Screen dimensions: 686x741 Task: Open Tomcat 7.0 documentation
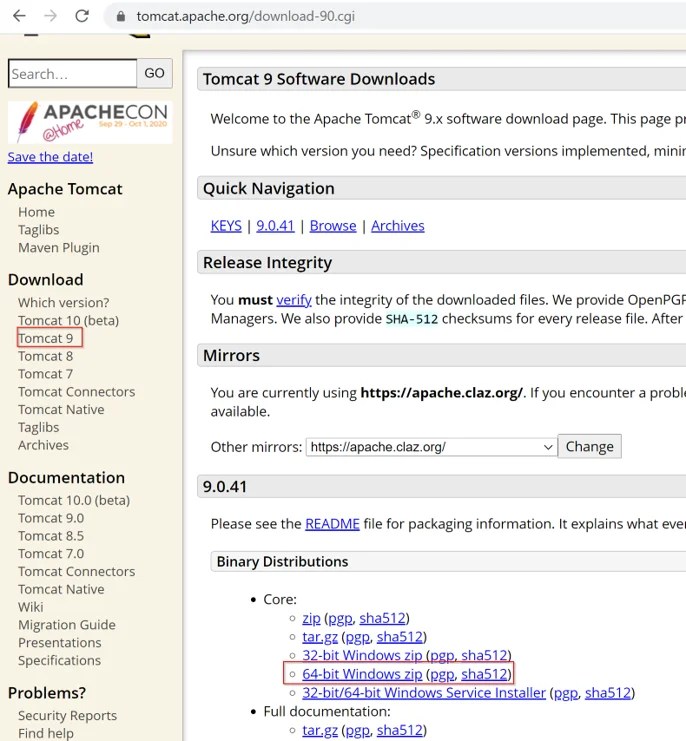point(51,553)
